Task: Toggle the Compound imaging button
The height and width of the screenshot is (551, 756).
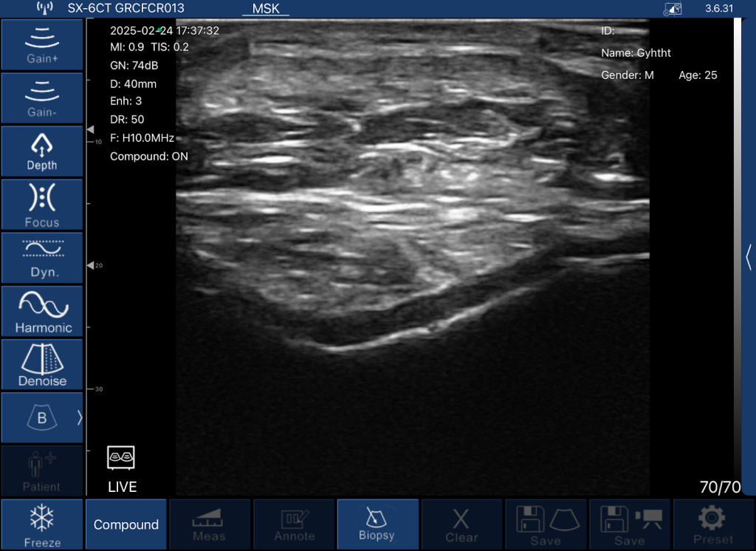Action: pos(126,524)
